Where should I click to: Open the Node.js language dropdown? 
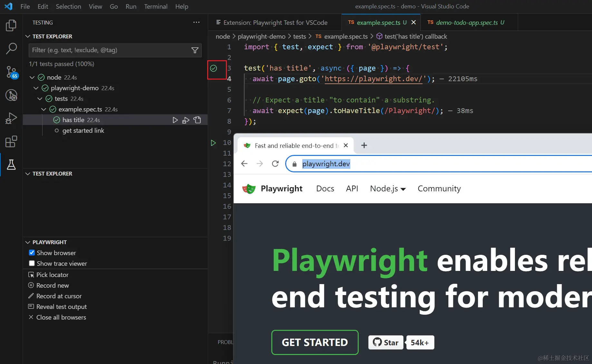[388, 189]
